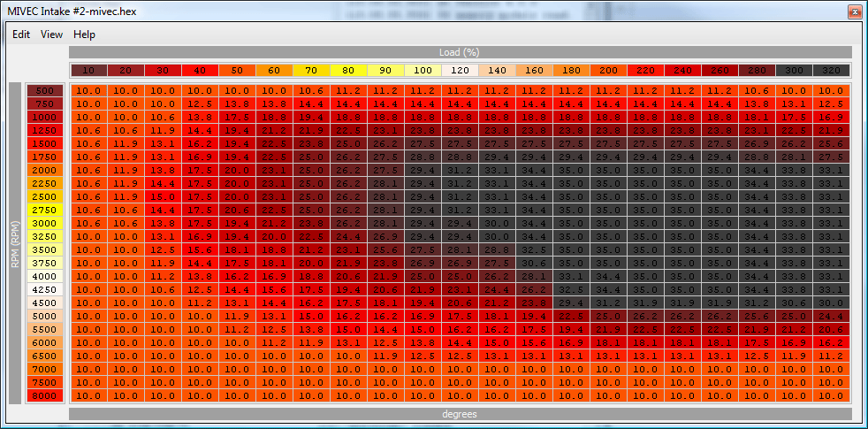
Task: Select cell 10.6 at 500 RPM, 70 load
Action: (x=311, y=90)
